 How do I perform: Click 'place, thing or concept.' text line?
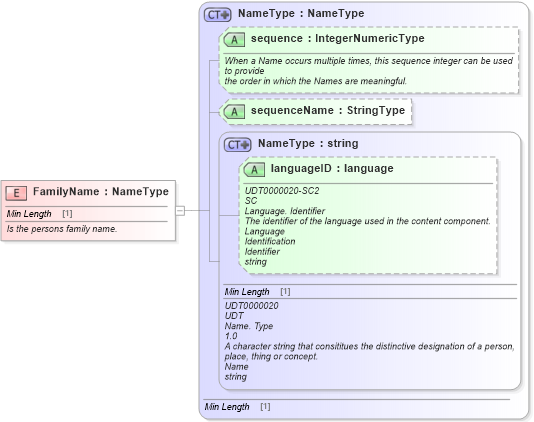click(271, 356)
